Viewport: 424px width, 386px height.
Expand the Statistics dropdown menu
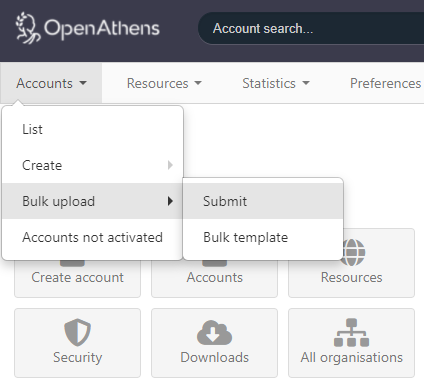point(276,83)
